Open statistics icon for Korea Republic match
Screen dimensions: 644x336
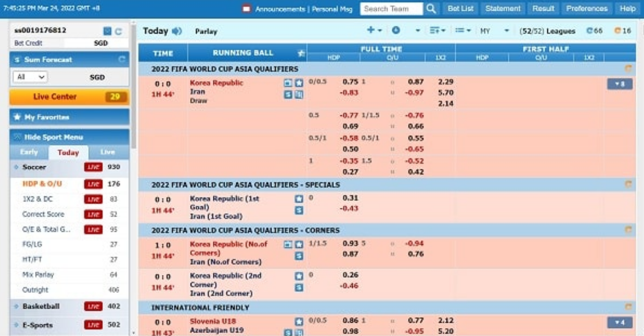(x=299, y=94)
